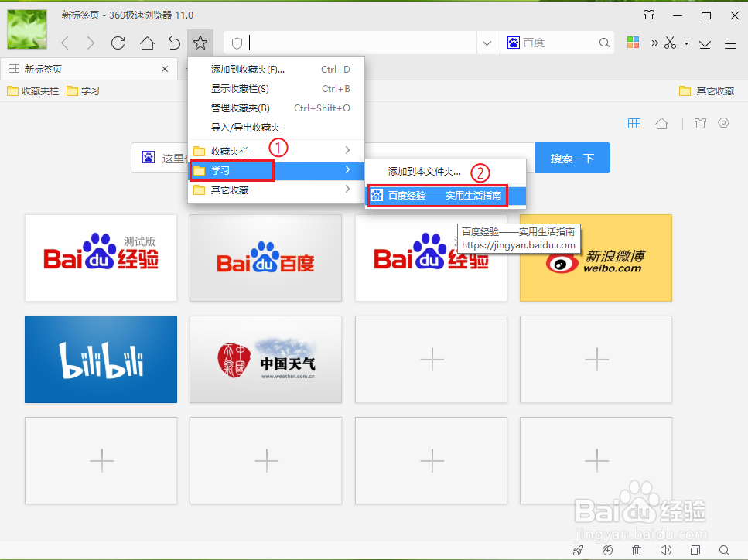Click the forward navigation arrow
Screen dimensions: 748x560
click(x=91, y=43)
